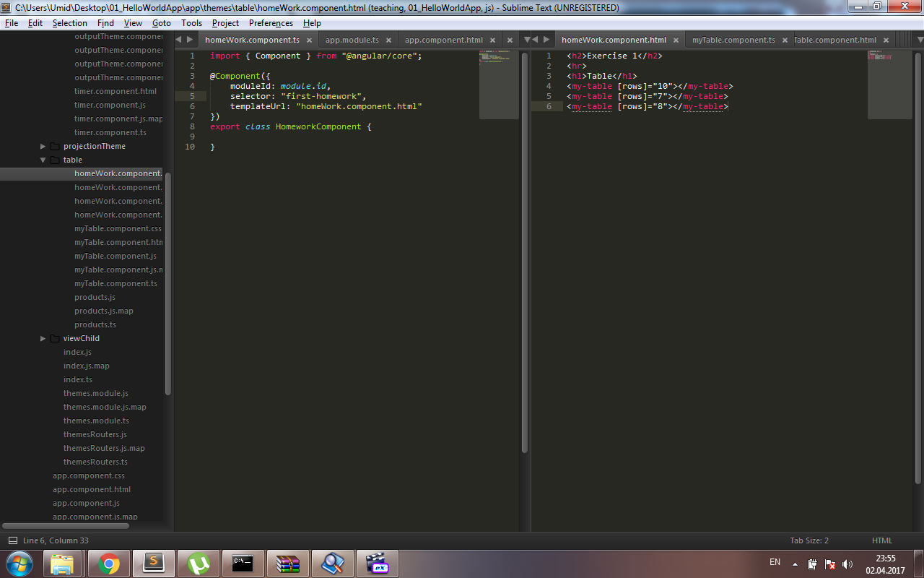Click the EN language indicator
This screenshot has height=578, width=924.
point(775,562)
